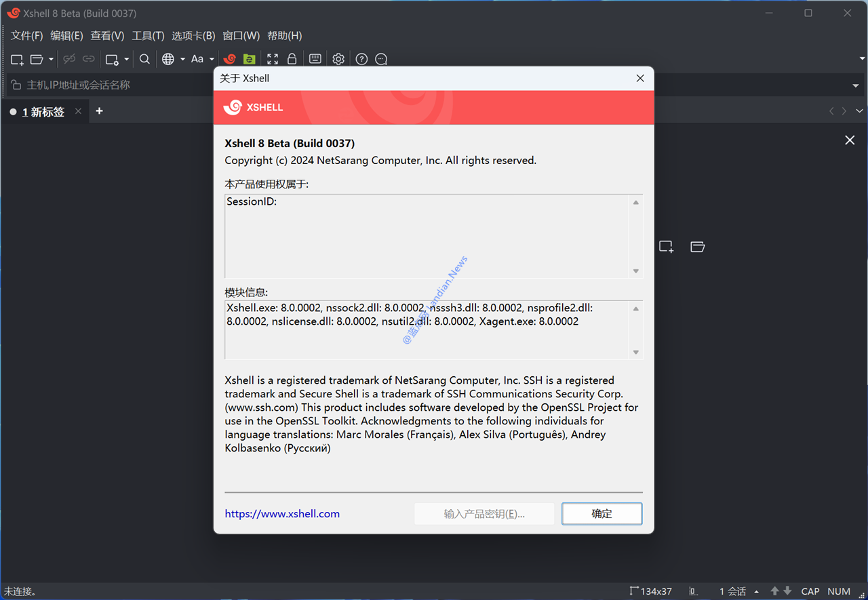This screenshot has height=600, width=868.
Task: Click the NUM indicator in status bar
Action: [x=839, y=591]
